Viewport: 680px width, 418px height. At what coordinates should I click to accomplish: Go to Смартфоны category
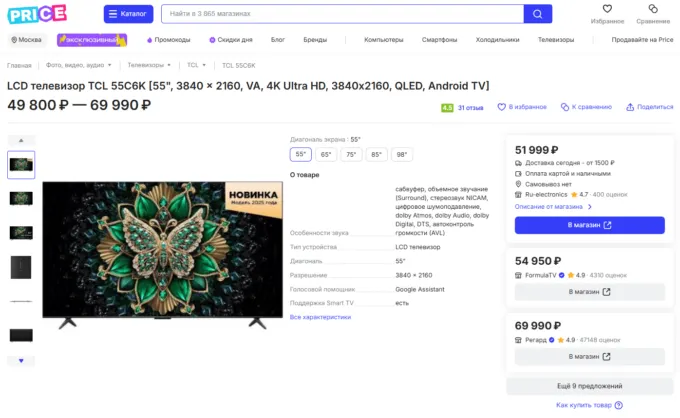coord(439,40)
